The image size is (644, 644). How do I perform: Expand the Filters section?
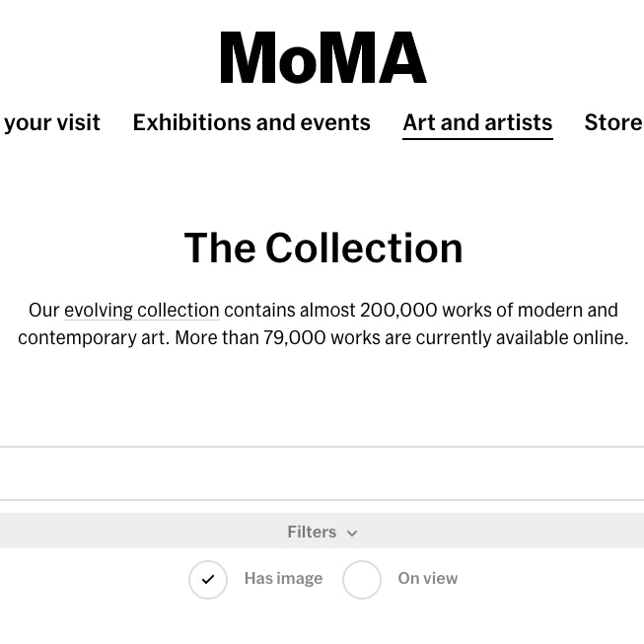point(322,532)
